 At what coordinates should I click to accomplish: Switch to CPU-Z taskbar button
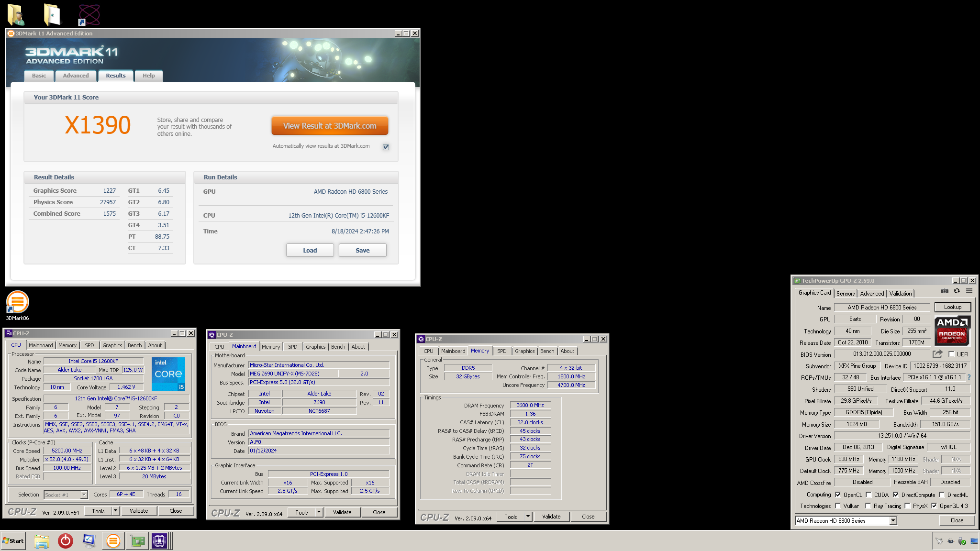point(159,541)
